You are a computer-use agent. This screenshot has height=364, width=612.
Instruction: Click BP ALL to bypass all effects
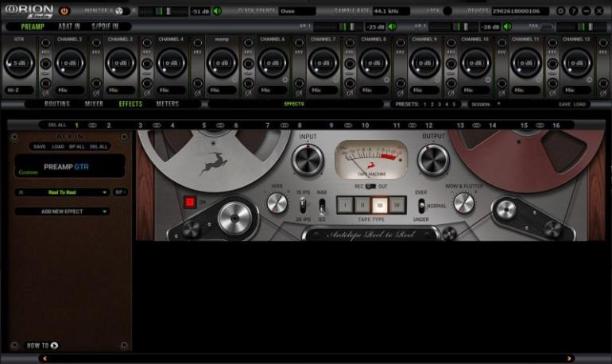coord(77,147)
